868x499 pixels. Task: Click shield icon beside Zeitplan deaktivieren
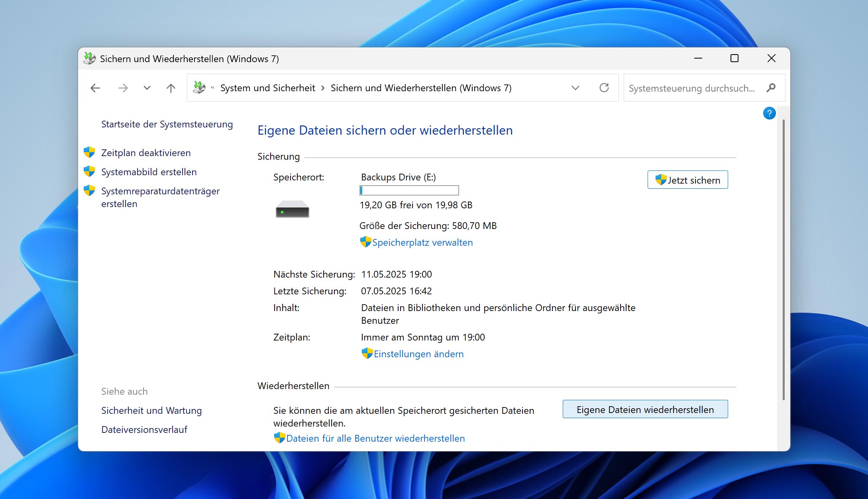coord(89,152)
